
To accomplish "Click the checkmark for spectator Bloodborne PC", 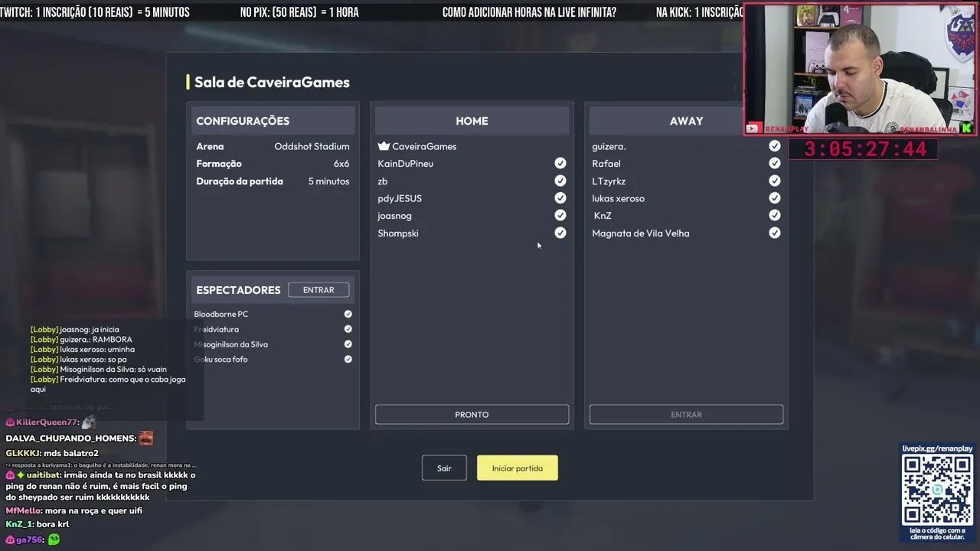I will [348, 314].
